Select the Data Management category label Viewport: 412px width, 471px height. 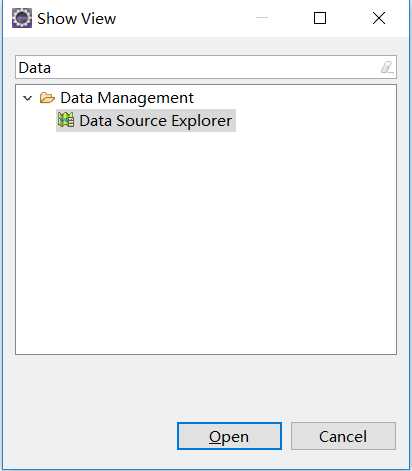[127, 98]
